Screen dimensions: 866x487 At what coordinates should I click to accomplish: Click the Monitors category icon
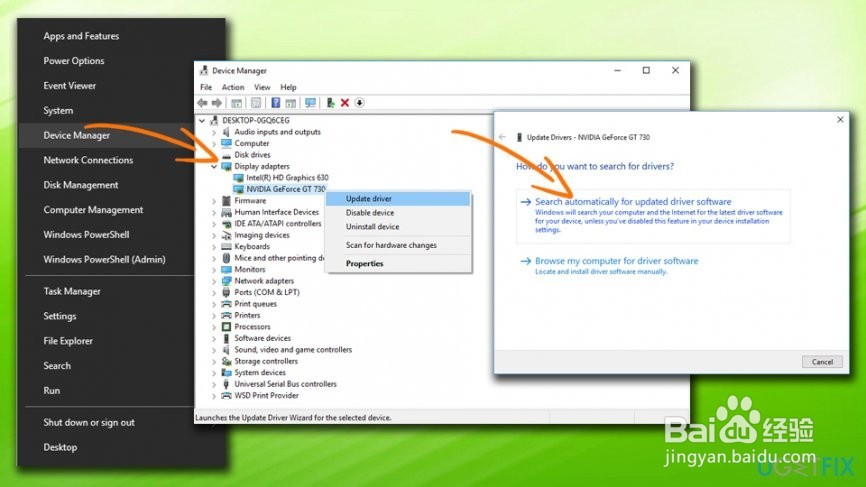coord(226,269)
